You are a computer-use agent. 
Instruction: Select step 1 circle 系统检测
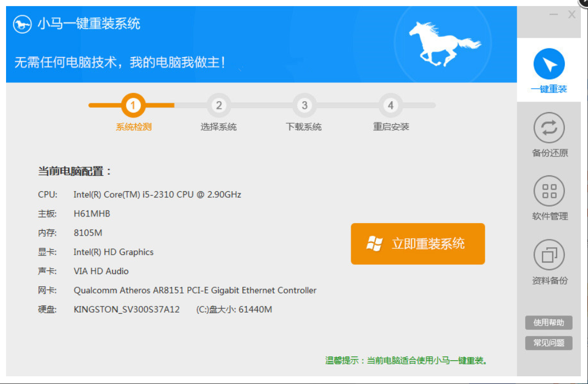(133, 105)
